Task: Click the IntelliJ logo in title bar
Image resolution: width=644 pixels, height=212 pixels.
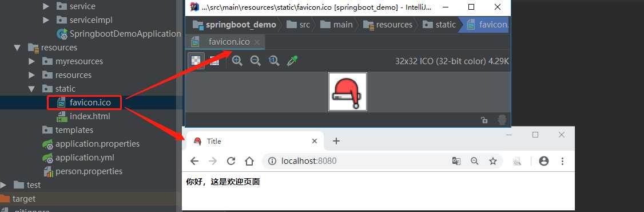Action: pyautogui.click(x=195, y=7)
